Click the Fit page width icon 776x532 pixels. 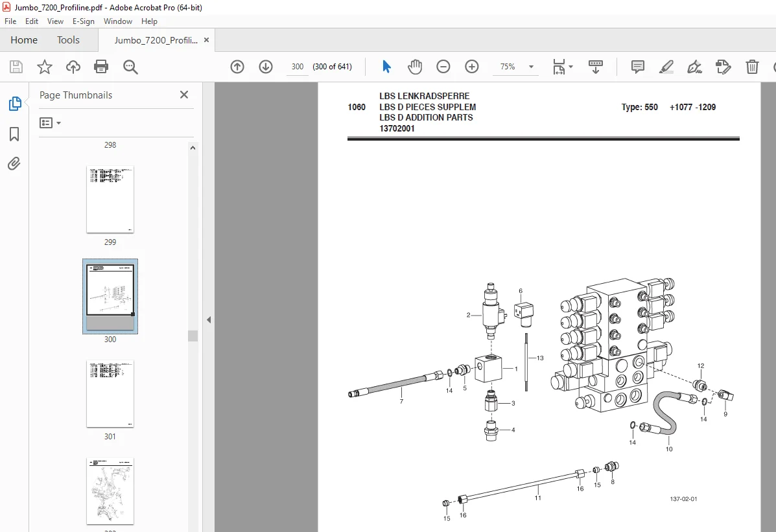(x=559, y=67)
